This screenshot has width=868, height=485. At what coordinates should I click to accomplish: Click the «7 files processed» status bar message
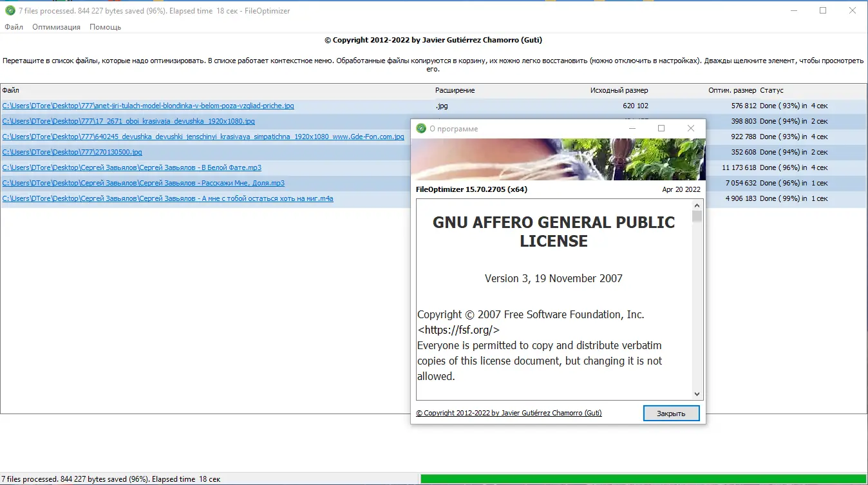tap(111, 479)
